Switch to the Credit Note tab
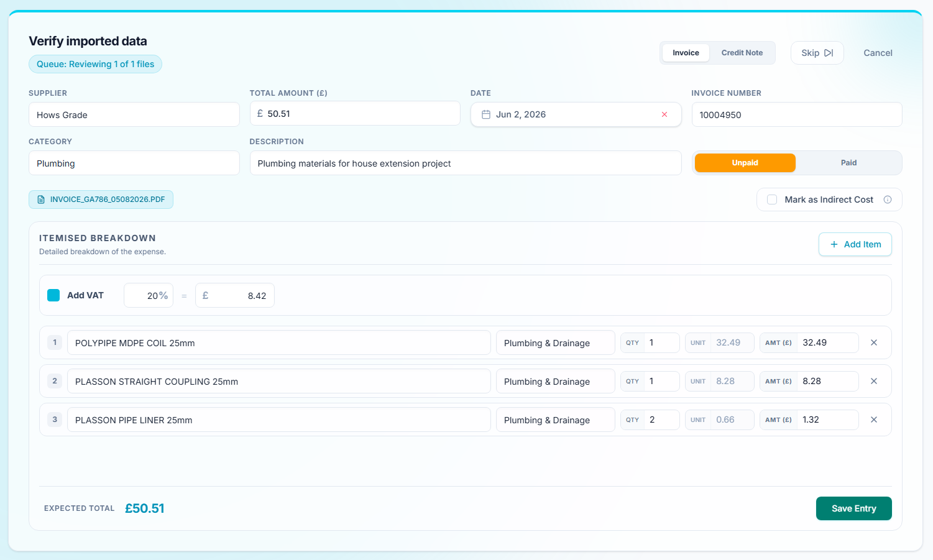 tap(742, 53)
